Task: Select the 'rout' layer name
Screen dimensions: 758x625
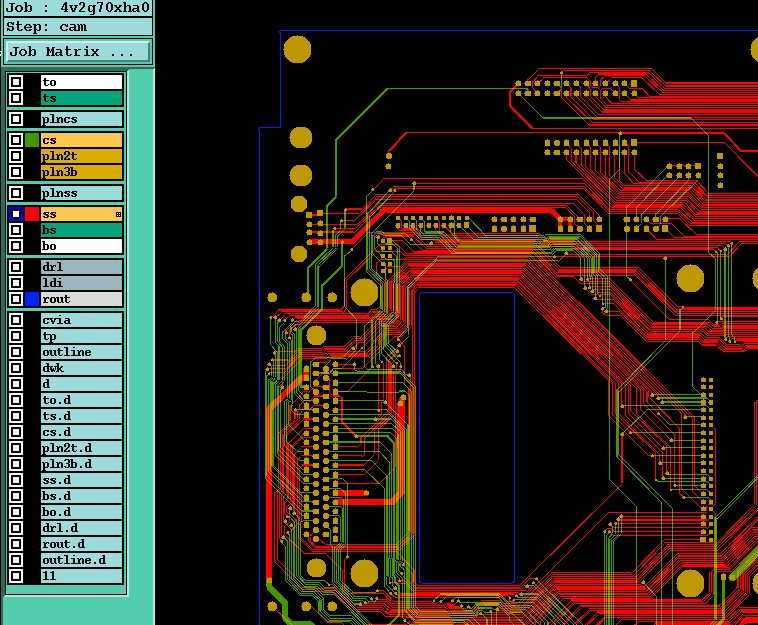Action: pyautogui.click(x=81, y=299)
